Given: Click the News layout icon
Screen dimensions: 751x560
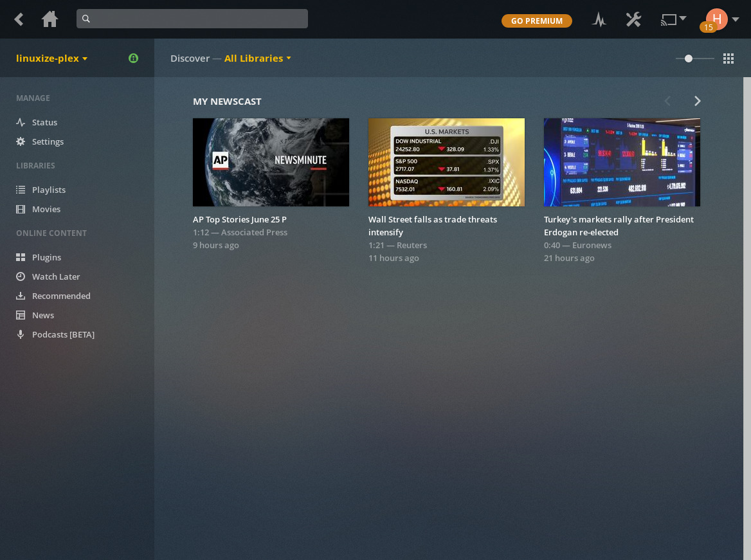Looking at the screenshot, I should pyautogui.click(x=21, y=315).
